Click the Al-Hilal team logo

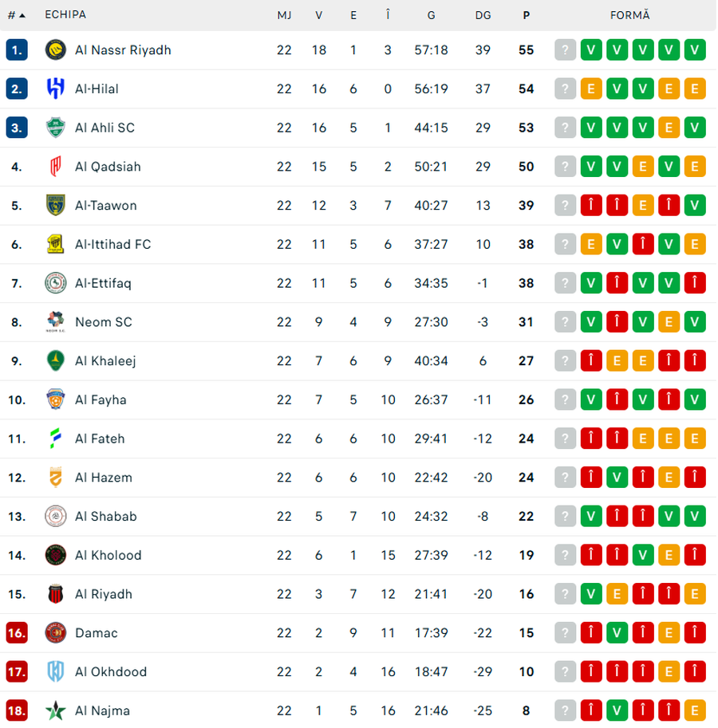55,89
